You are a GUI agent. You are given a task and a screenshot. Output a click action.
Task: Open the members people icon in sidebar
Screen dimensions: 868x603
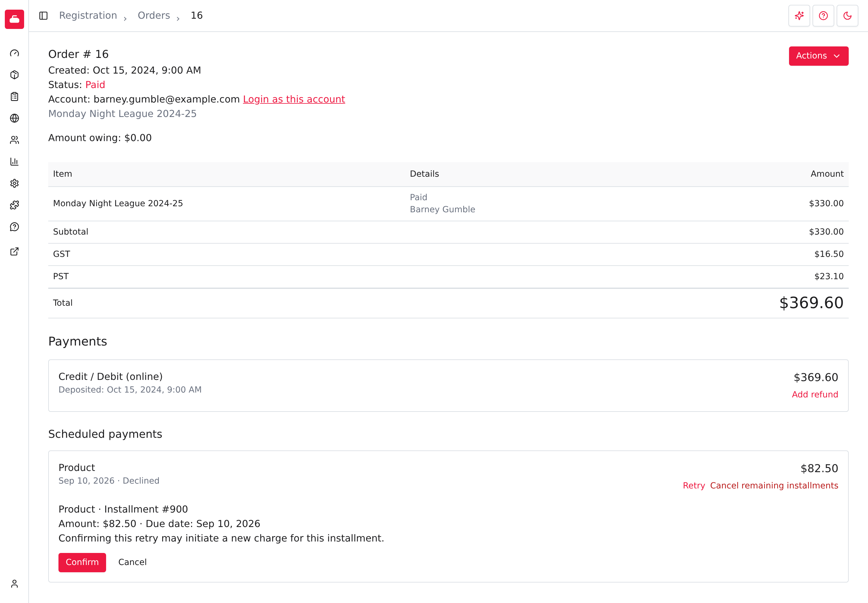pos(14,140)
